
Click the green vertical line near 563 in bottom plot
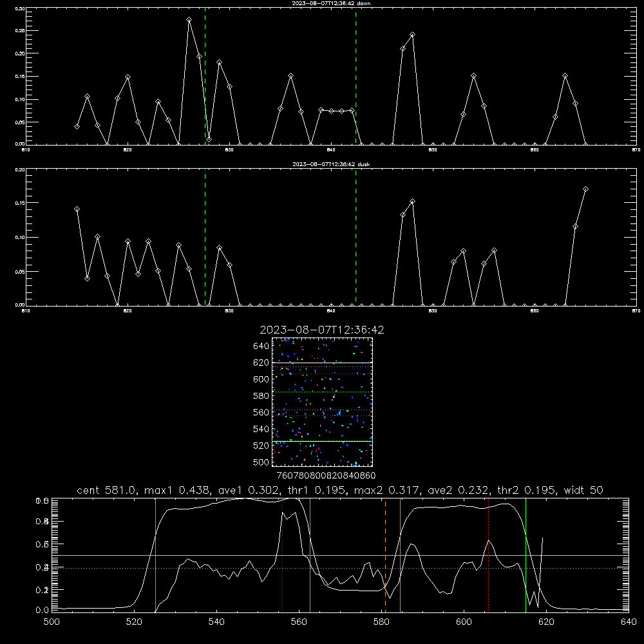pyautogui.click(x=310, y=555)
